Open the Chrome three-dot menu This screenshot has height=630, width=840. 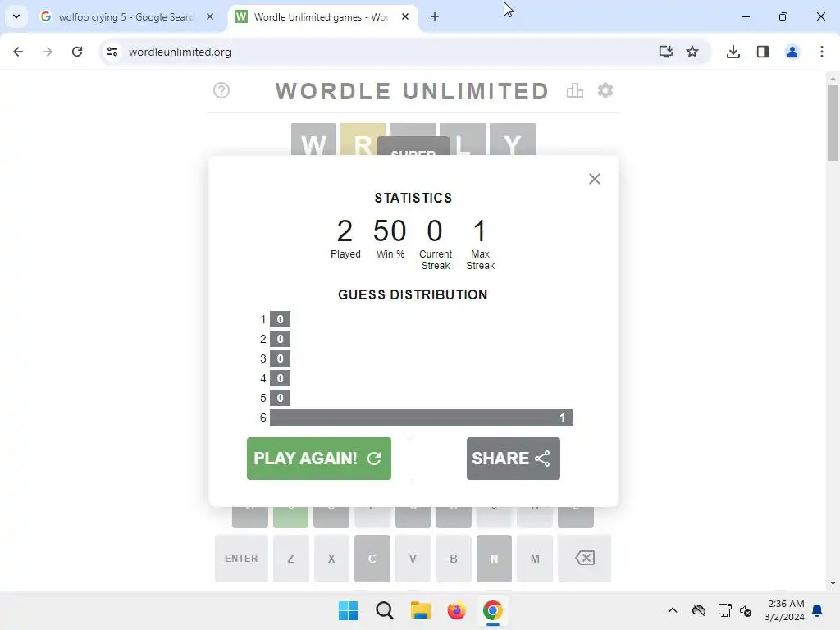click(x=821, y=52)
